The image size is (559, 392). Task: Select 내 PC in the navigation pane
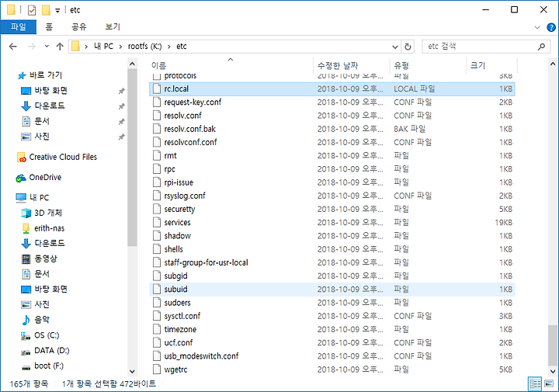click(39, 198)
